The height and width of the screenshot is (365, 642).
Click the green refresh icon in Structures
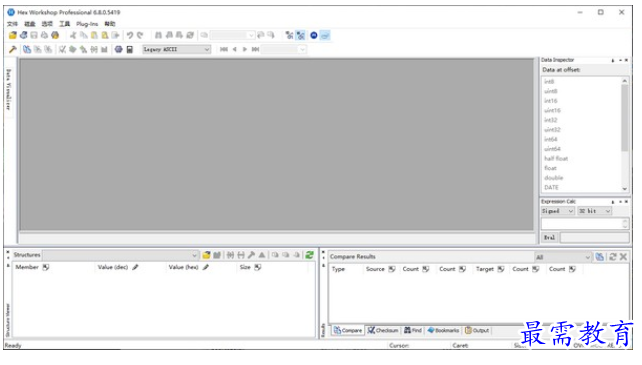pos(310,255)
